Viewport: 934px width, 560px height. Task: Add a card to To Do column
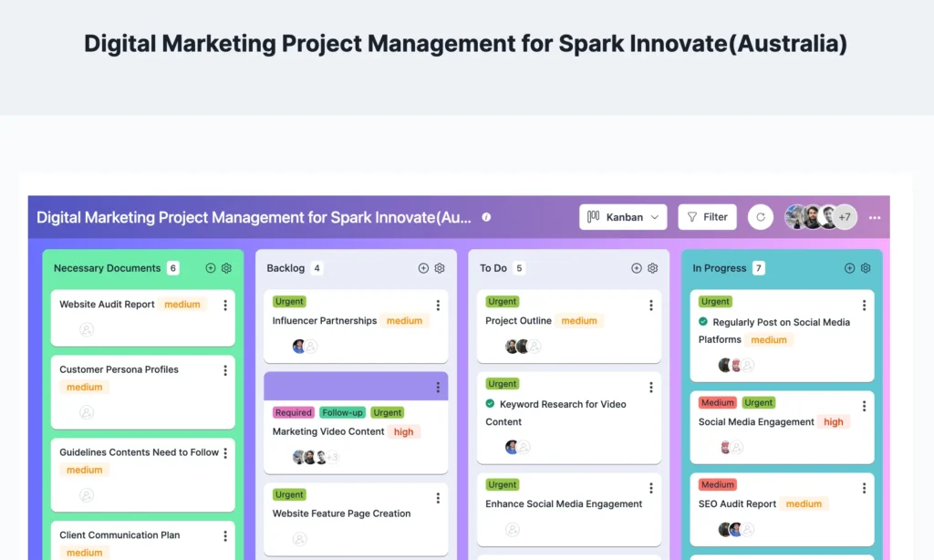(x=637, y=268)
